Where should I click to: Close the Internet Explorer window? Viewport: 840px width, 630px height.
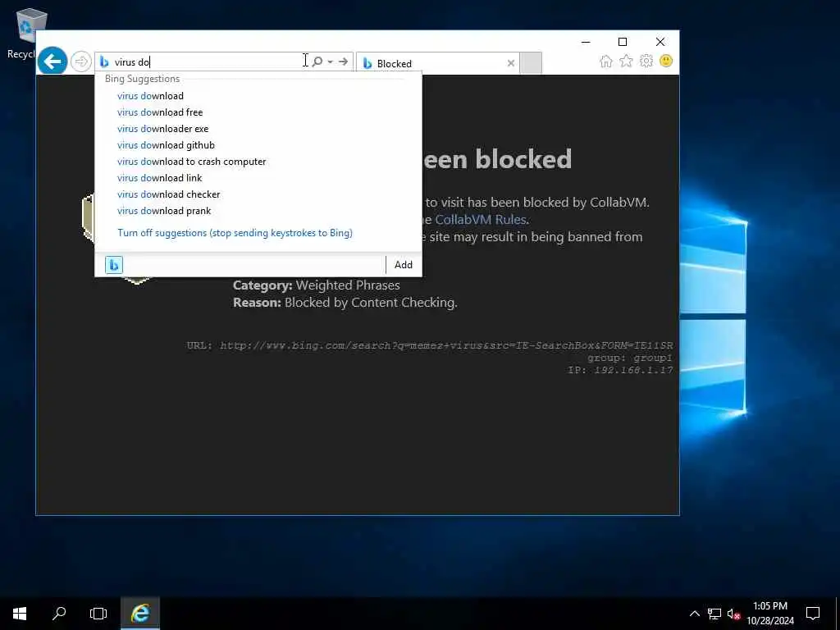point(660,42)
